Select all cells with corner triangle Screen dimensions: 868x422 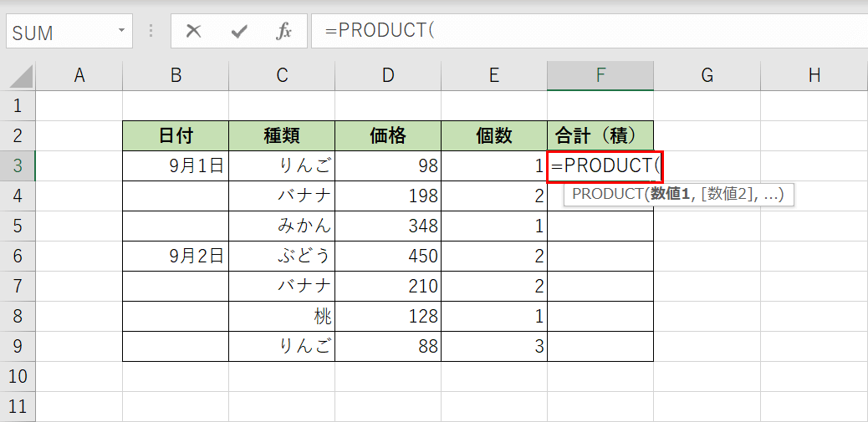point(21,77)
